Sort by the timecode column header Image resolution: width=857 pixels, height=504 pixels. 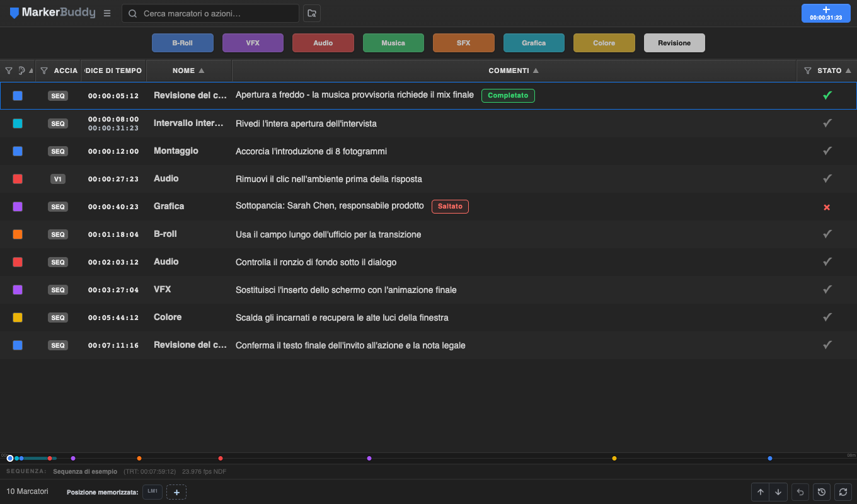coord(114,71)
